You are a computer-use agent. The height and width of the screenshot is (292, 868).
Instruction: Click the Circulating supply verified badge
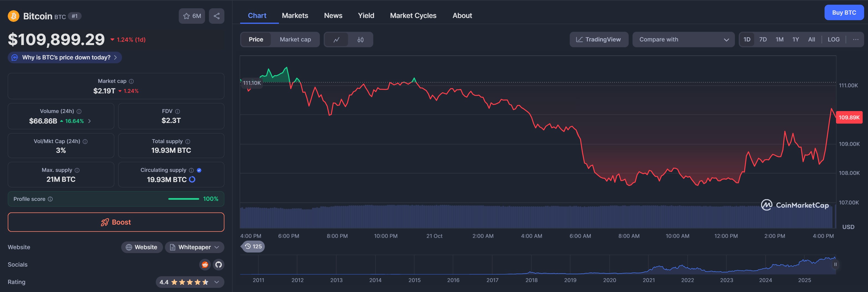click(x=199, y=170)
